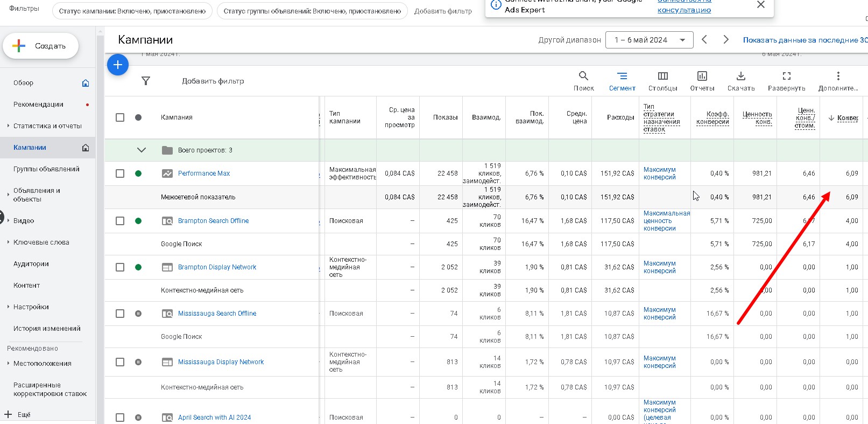The image size is (868, 424).
Task: Click Показать данные за последние link
Action: click(x=805, y=40)
